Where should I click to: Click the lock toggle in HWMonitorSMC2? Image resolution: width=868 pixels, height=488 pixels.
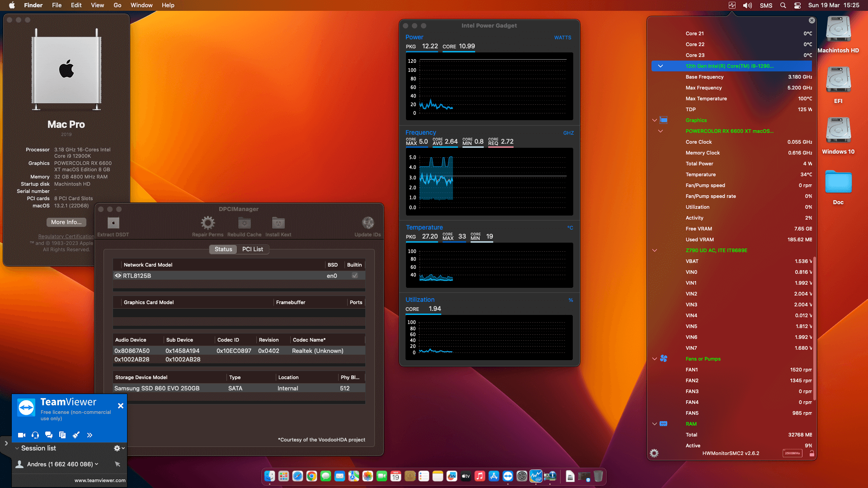(x=812, y=453)
